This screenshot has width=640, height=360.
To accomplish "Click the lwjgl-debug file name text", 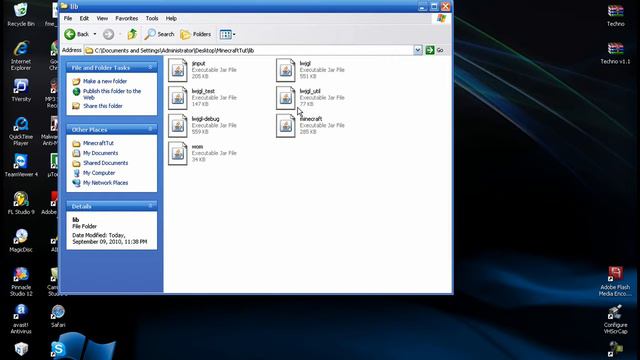I will pos(205,119).
